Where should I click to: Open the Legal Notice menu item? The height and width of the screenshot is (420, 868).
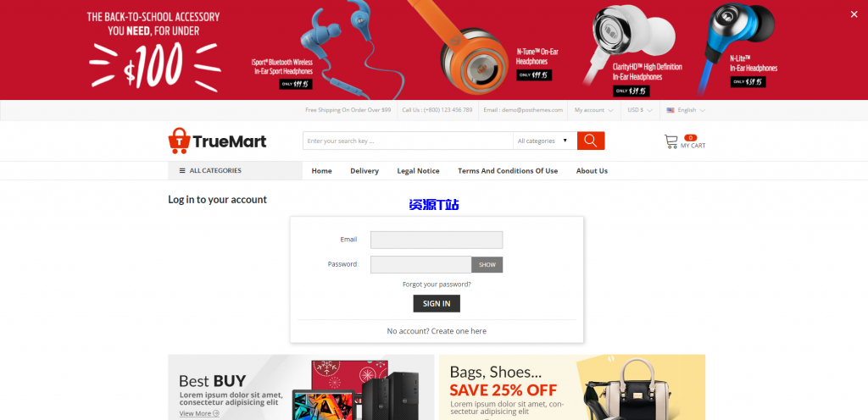tap(418, 171)
